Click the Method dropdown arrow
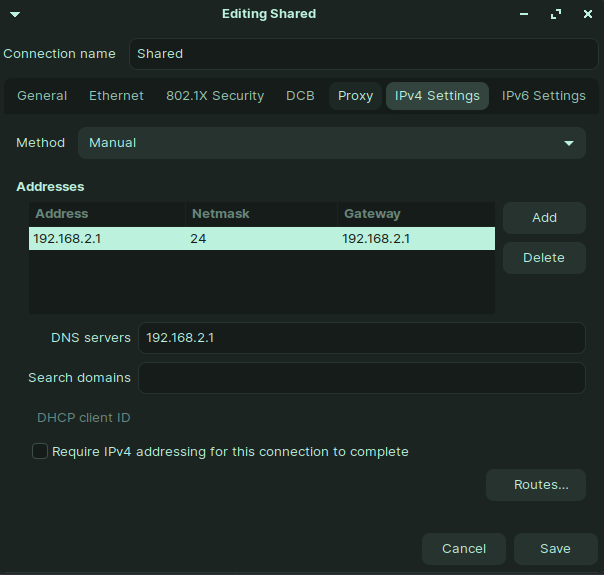Image resolution: width=604 pixels, height=575 pixels. tap(569, 143)
